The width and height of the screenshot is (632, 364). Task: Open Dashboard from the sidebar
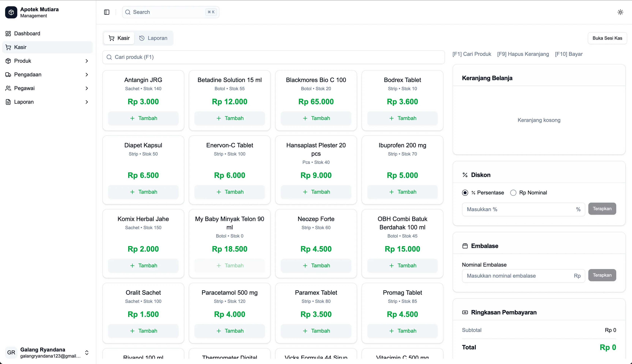[x=47, y=33]
